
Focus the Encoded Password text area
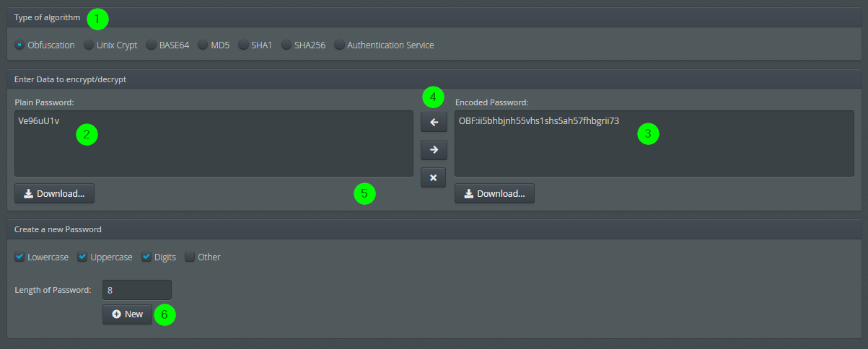pos(654,143)
